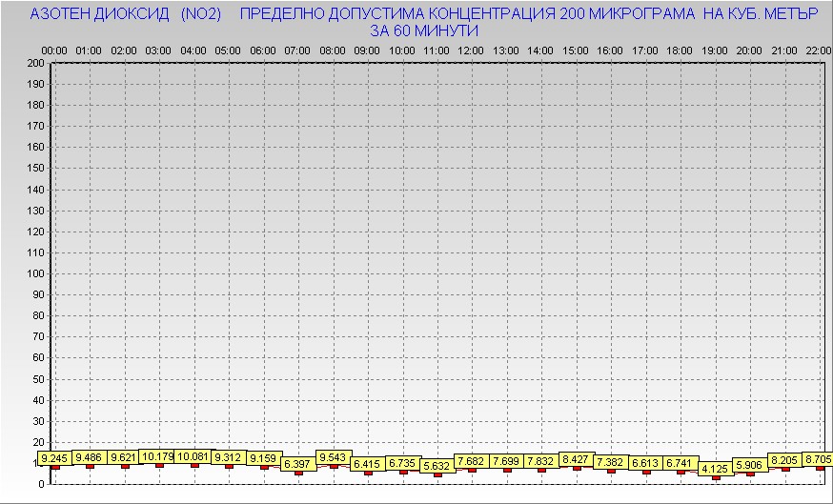Select the 19:00 time label

715,51
